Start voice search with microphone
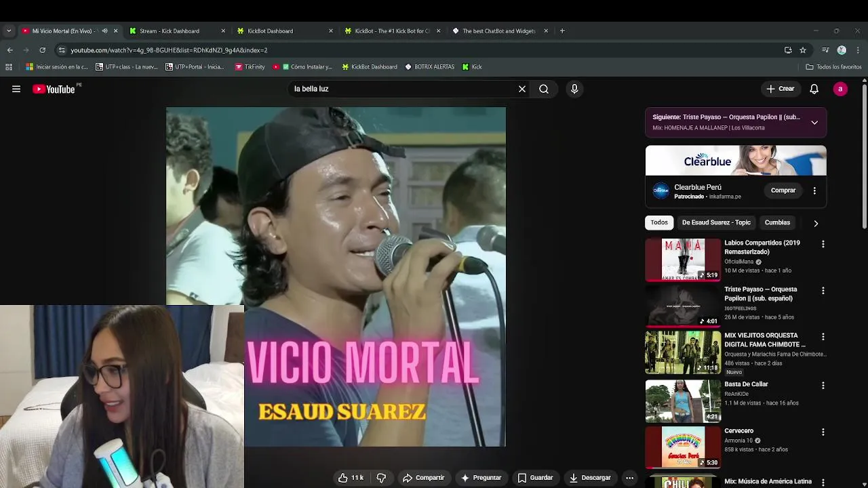 pyautogui.click(x=574, y=89)
